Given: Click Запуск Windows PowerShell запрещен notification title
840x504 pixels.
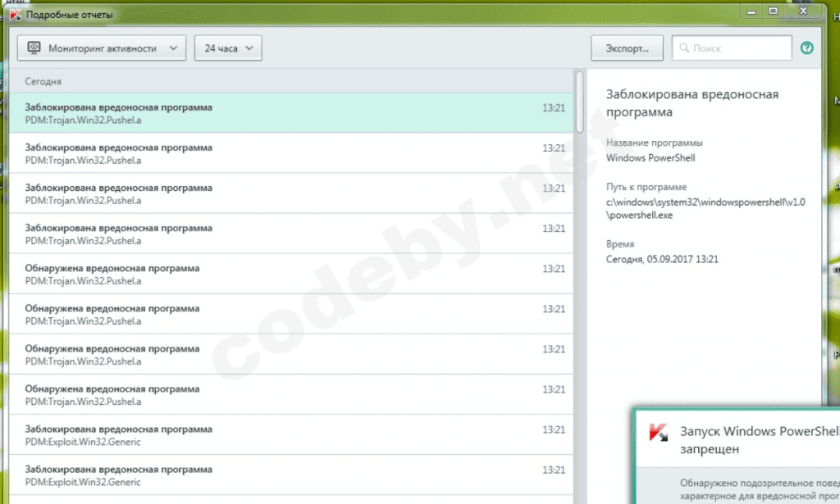Looking at the screenshot, I should point(760,440).
